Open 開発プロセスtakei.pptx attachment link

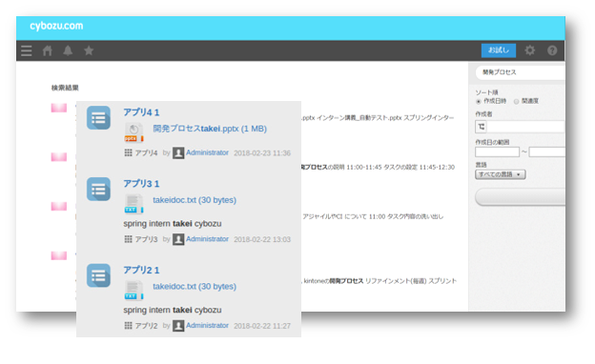[210, 129]
